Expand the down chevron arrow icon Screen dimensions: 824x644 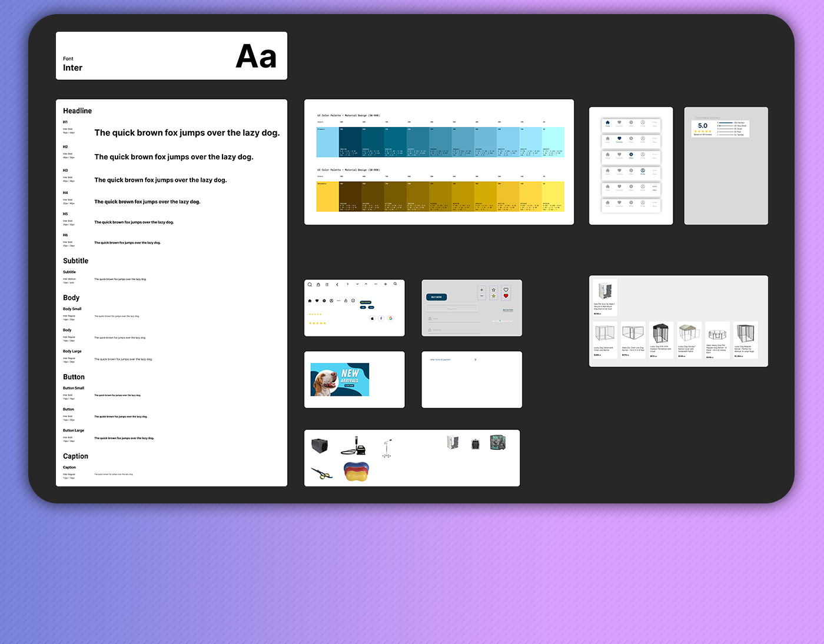357,284
